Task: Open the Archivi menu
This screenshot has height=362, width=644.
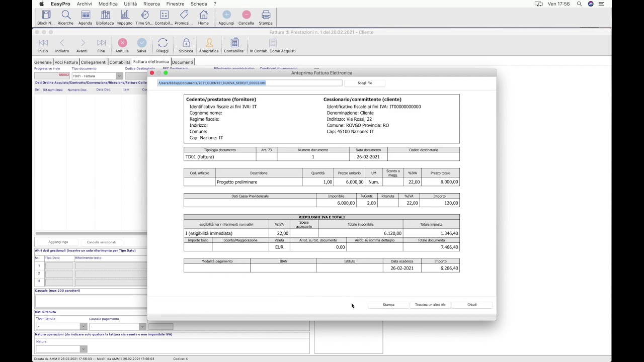Action: pos(85,4)
